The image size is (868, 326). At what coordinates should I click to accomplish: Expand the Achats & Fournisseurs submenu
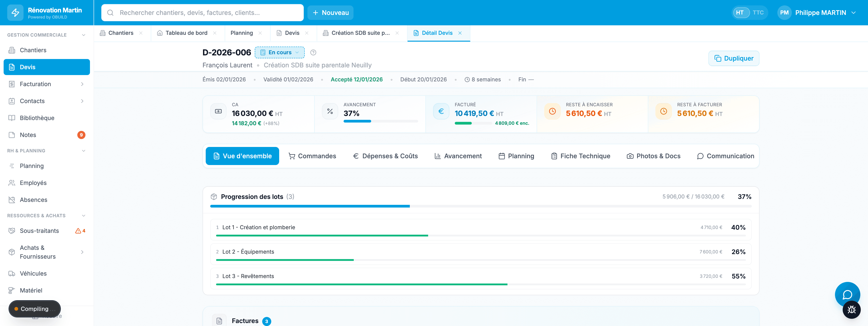(82, 252)
